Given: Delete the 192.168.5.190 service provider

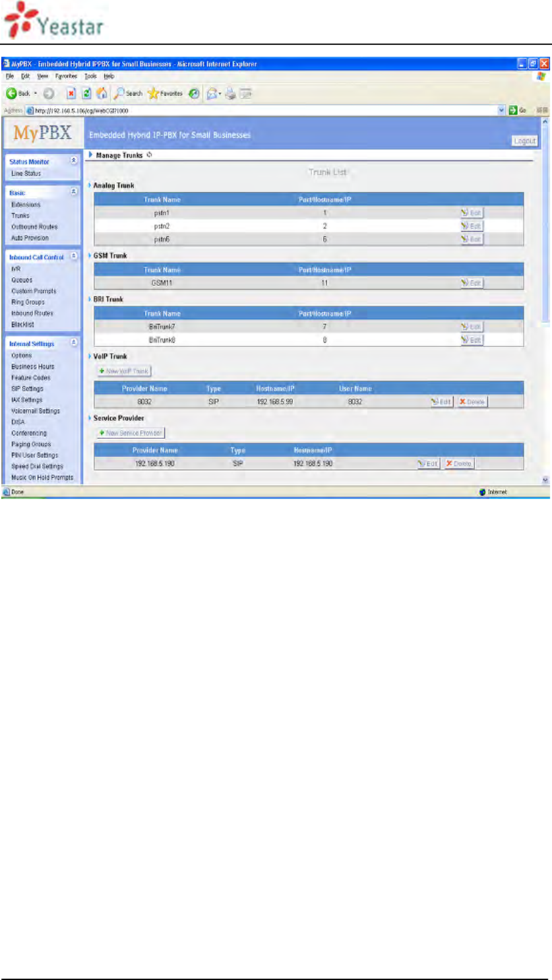Looking at the screenshot, I should pos(458,464).
